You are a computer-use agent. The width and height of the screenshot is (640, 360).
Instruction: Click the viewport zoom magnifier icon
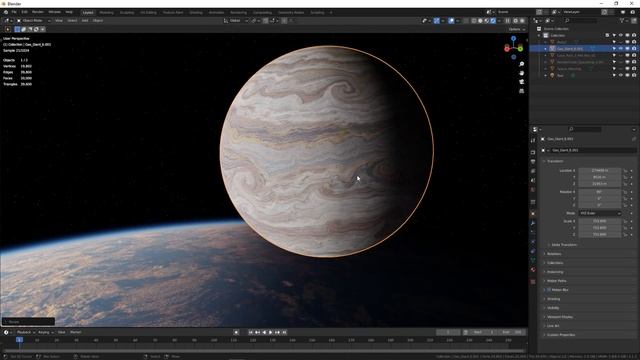click(x=522, y=64)
